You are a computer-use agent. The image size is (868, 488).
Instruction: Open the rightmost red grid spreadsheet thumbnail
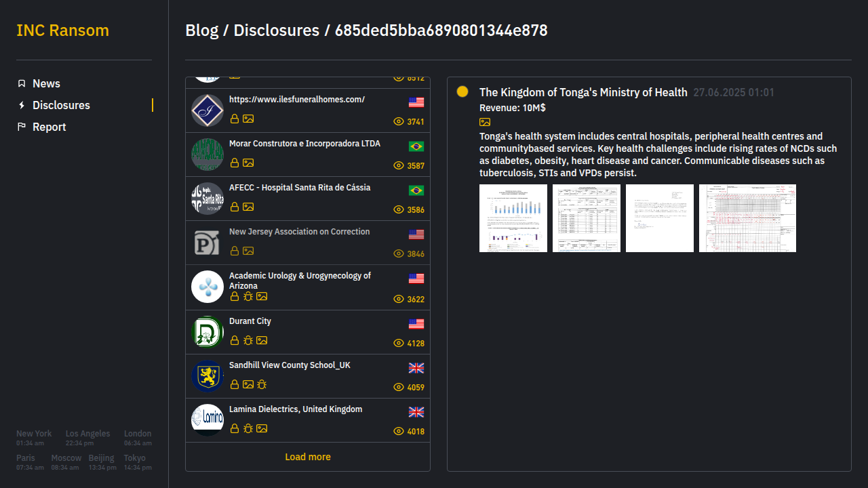point(747,218)
